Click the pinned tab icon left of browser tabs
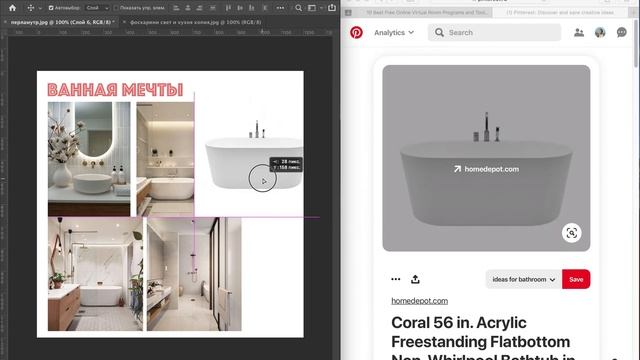 (348, 13)
